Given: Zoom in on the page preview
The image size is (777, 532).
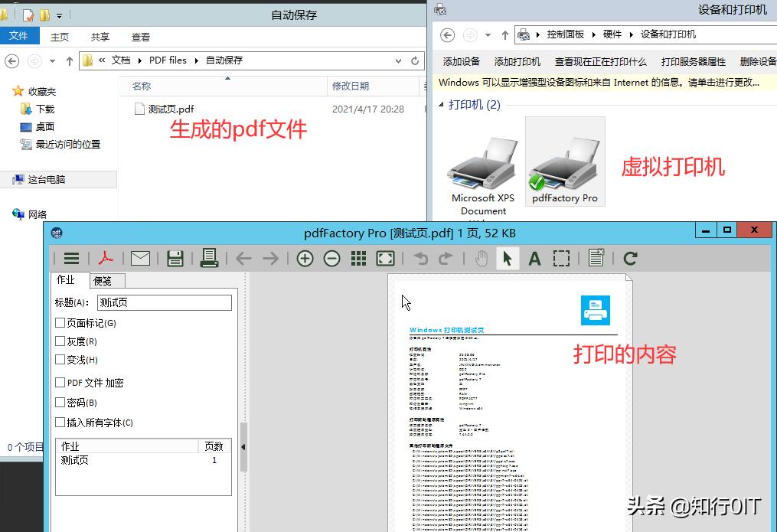Looking at the screenshot, I should [x=305, y=258].
